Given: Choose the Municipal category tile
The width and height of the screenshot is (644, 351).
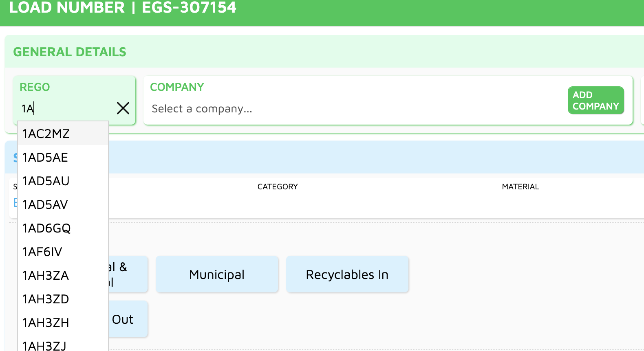Looking at the screenshot, I should pyautogui.click(x=217, y=274).
